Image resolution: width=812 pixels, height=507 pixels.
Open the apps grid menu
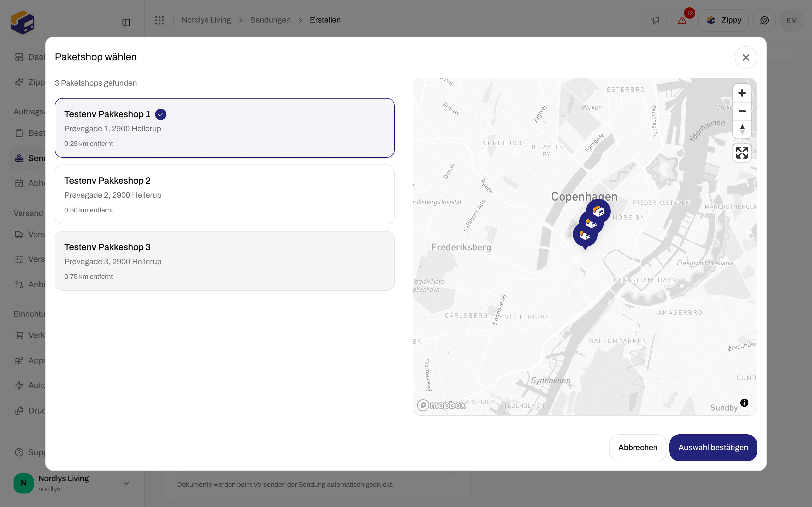tap(159, 21)
